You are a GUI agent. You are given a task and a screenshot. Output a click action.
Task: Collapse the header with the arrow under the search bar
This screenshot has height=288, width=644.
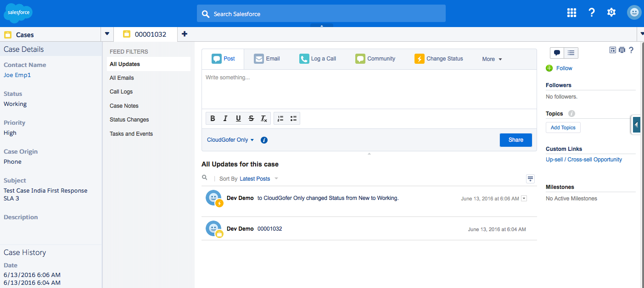[x=322, y=26]
